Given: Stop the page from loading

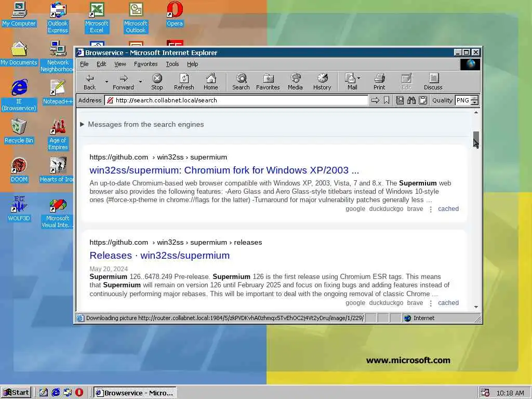Looking at the screenshot, I should (x=157, y=82).
